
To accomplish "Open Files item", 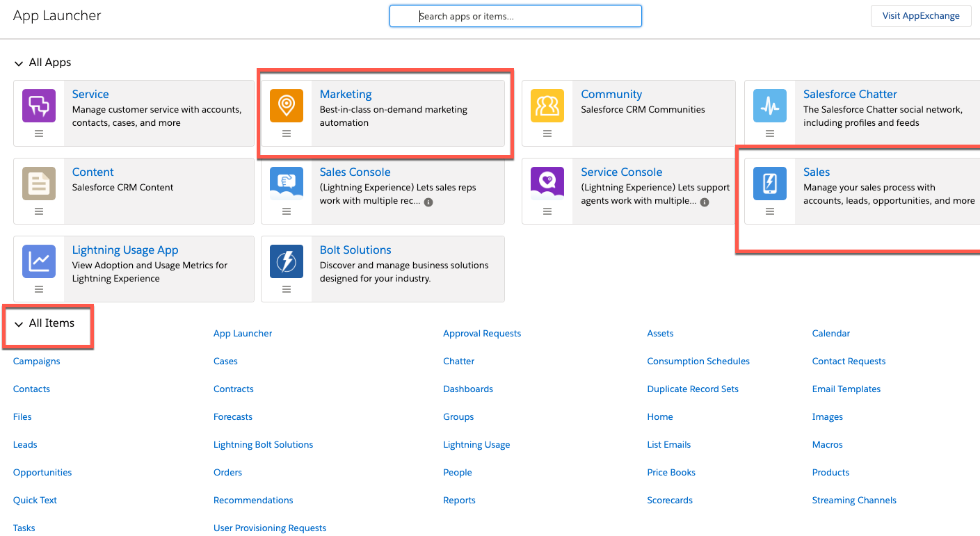I will (x=22, y=417).
